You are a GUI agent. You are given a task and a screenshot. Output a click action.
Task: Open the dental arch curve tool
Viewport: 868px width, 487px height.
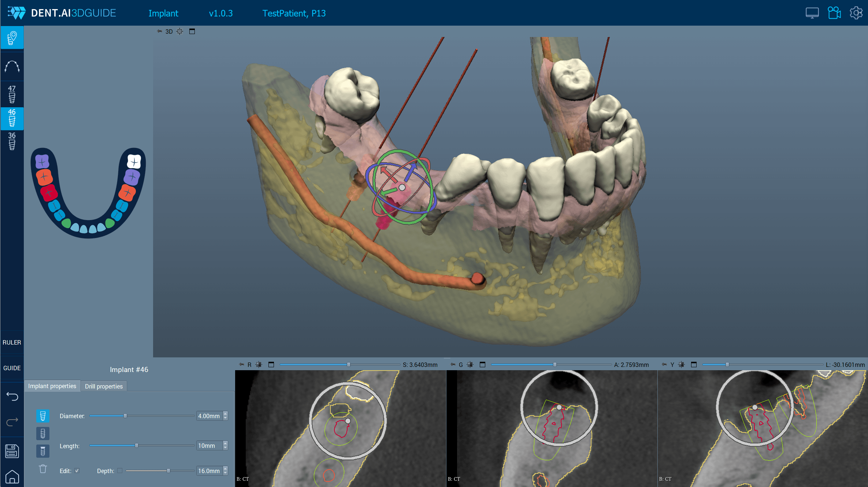[x=12, y=67]
